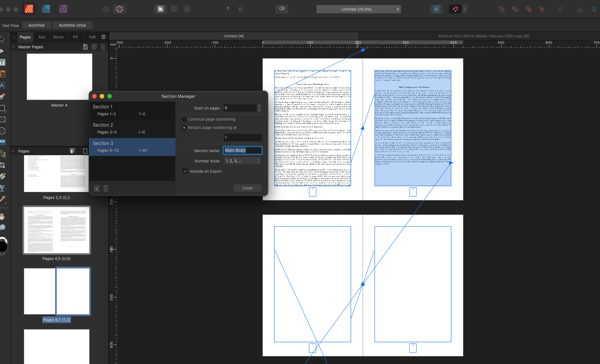
Task: Toggle the page-view toolbar button
Action: pyautogui.click(x=161, y=9)
